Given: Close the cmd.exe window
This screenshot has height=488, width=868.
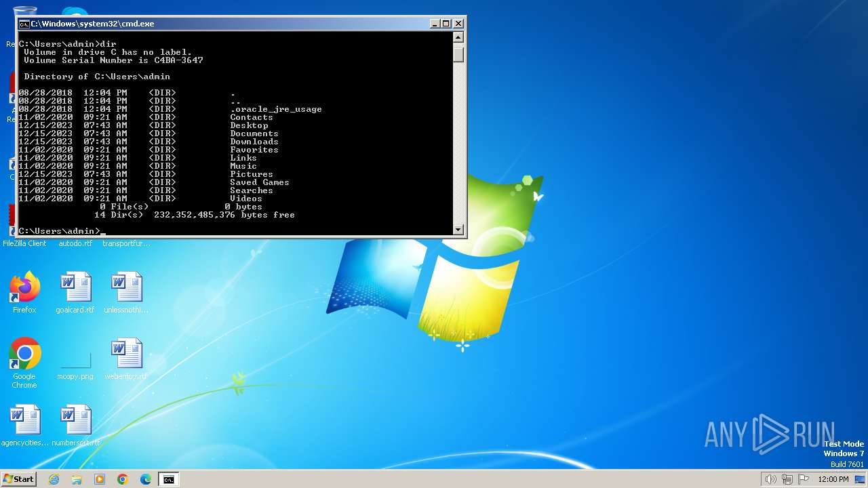Looking at the screenshot, I should 458,24.
